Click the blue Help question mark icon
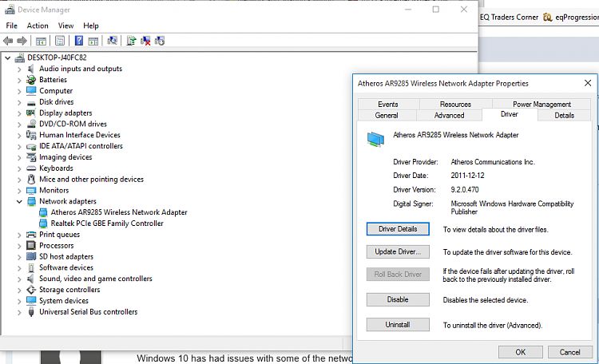 coord(79,41)
